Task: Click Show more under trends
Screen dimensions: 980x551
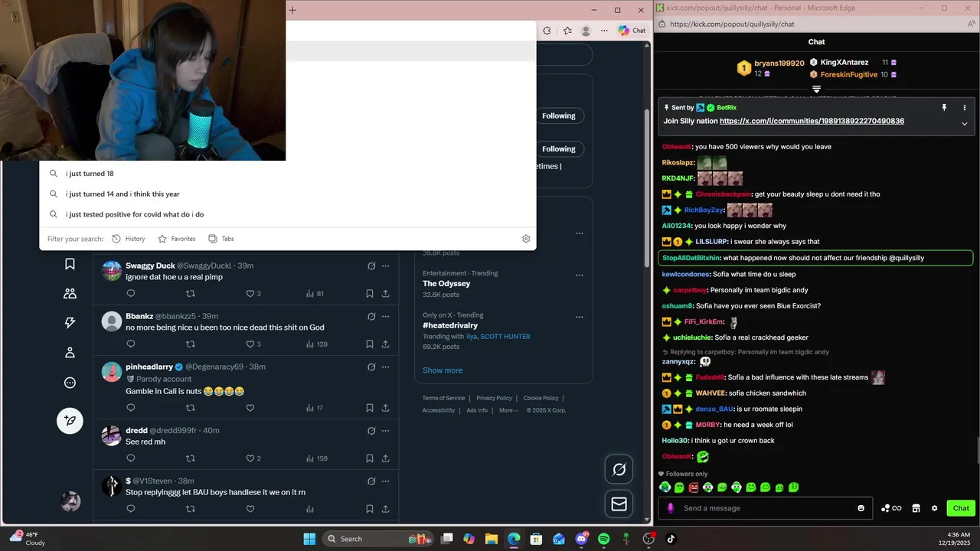Action: tap(443, 370)
